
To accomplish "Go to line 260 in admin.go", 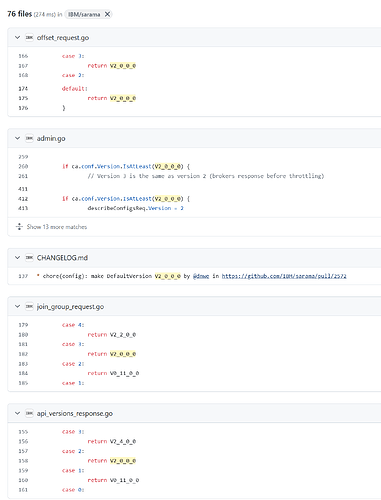I will tap(23, 166).
